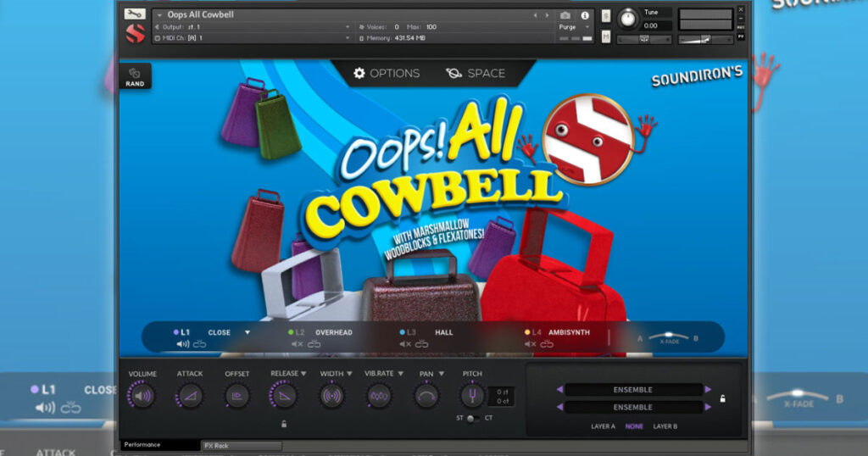Click the L1 layer speaker icon
Viewport: 868px width, 456px height.
point(183,344)
